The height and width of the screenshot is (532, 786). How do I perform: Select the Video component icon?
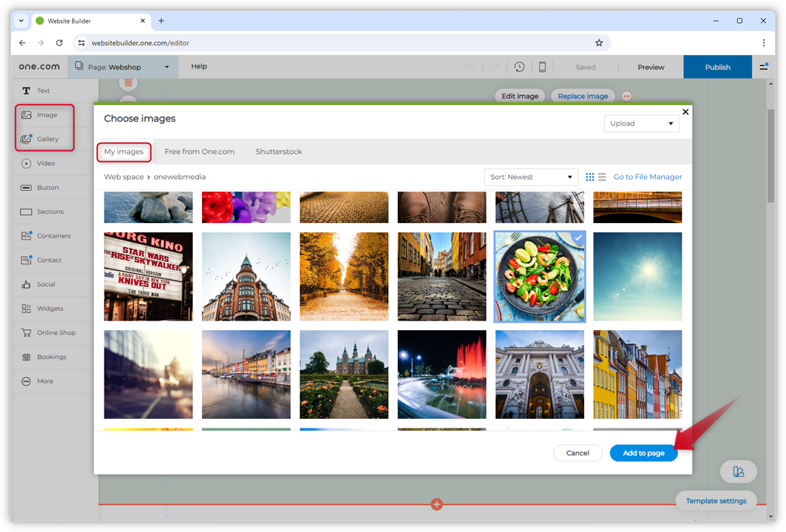point(26,163)
